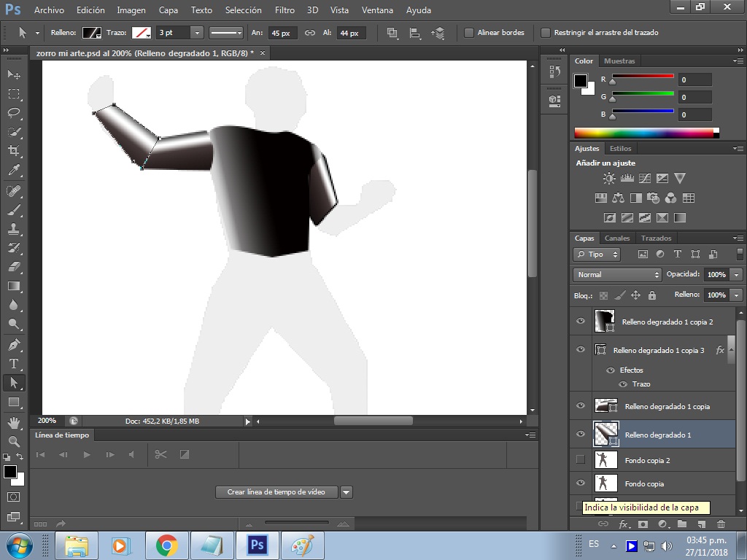Select the Lasso tool
Screen dimensions: 747x560
pos(14,113)
